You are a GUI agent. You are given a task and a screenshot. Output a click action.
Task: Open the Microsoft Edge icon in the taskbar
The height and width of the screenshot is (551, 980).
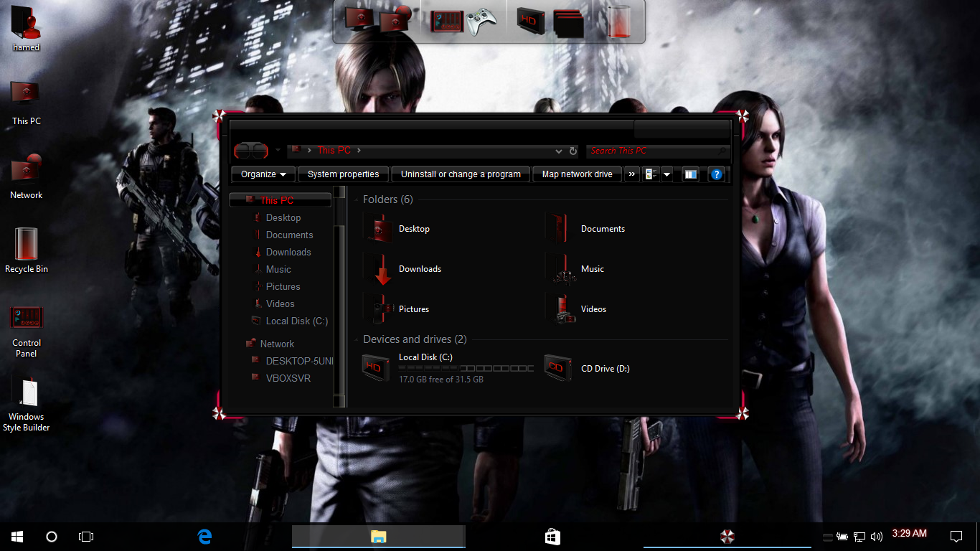[205, 536]
